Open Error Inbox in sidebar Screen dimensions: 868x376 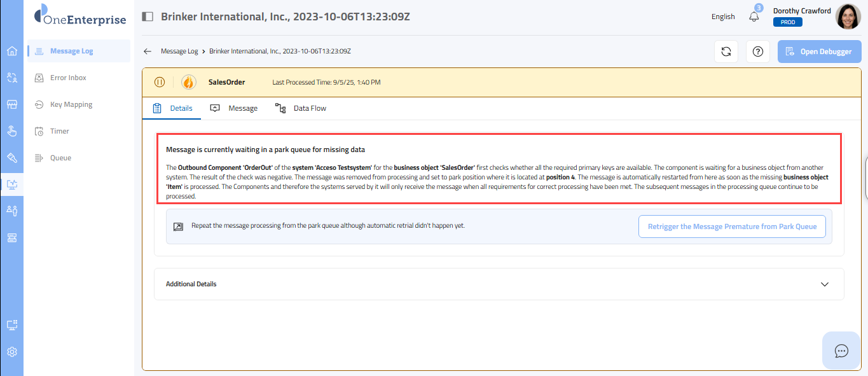[x=68, y=78]
